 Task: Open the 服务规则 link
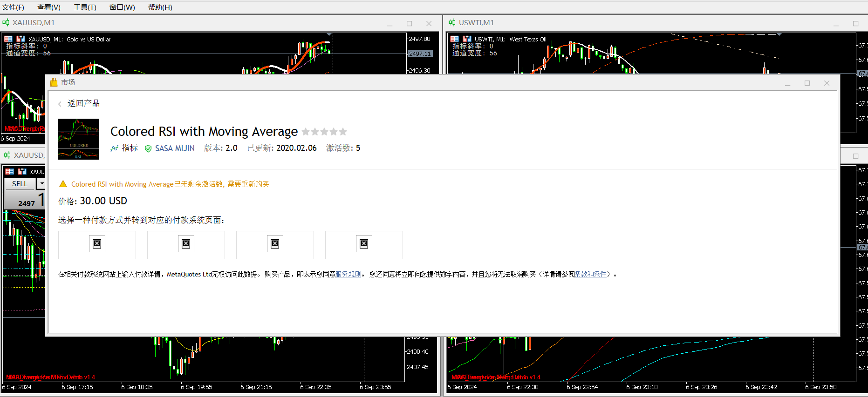[x=349, y=275]
